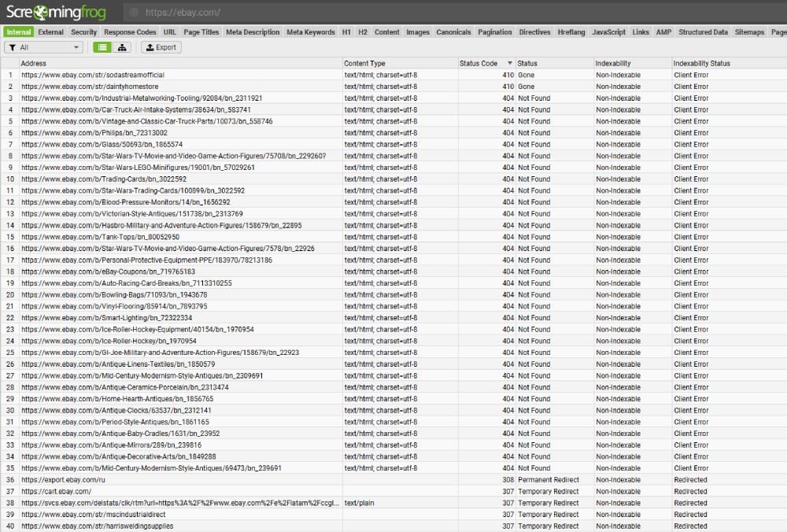Open the Pagination tab
Viewport: 787px width, 532px height.
coord(495,32)
